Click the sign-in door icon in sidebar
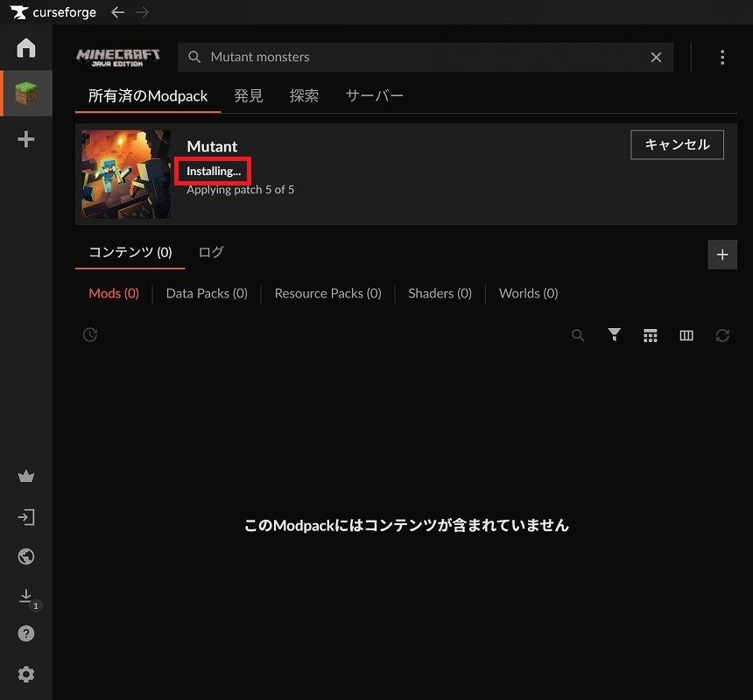 click(x=26, y=517)
